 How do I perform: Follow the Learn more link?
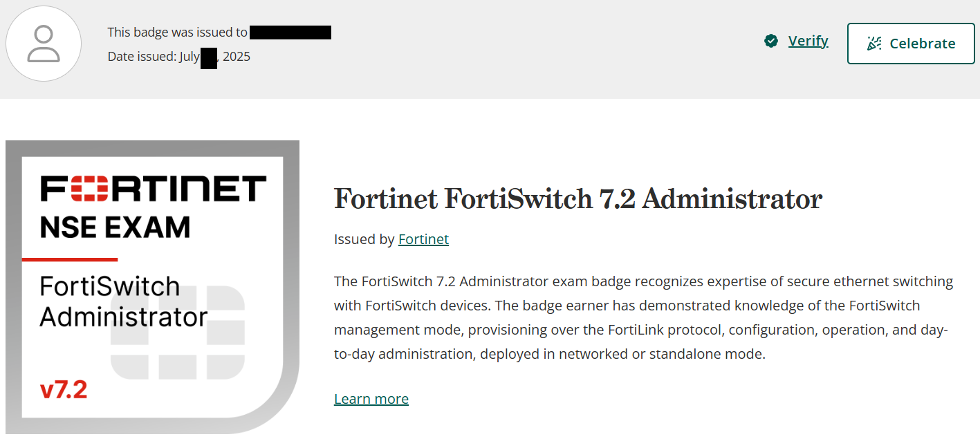pos(371,399)
